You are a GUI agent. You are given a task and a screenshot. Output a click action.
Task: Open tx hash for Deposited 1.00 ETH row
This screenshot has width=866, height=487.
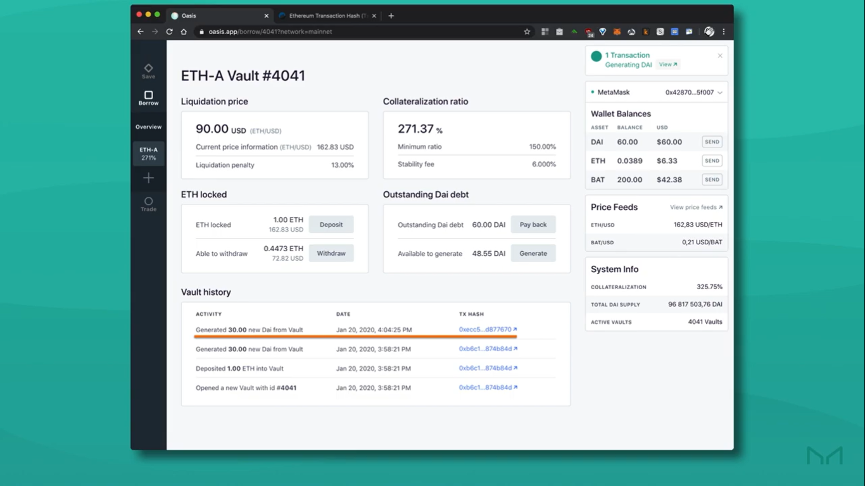pyautogui.click(x=488, y=368)
